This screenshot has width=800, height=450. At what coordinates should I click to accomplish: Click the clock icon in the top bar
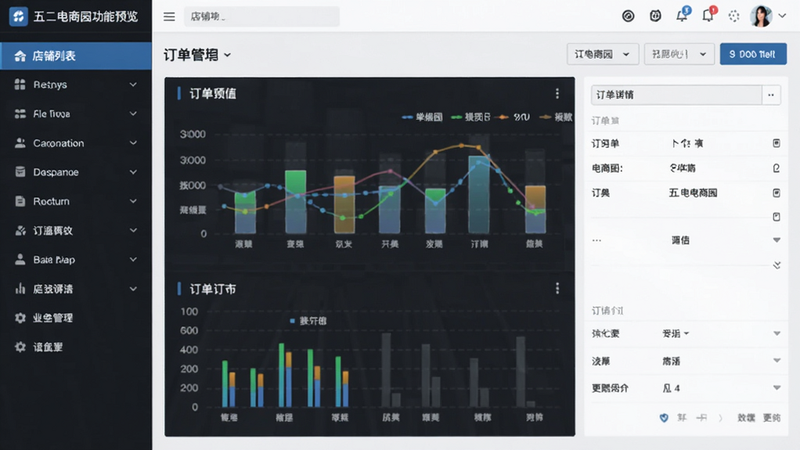coord(655,16)
